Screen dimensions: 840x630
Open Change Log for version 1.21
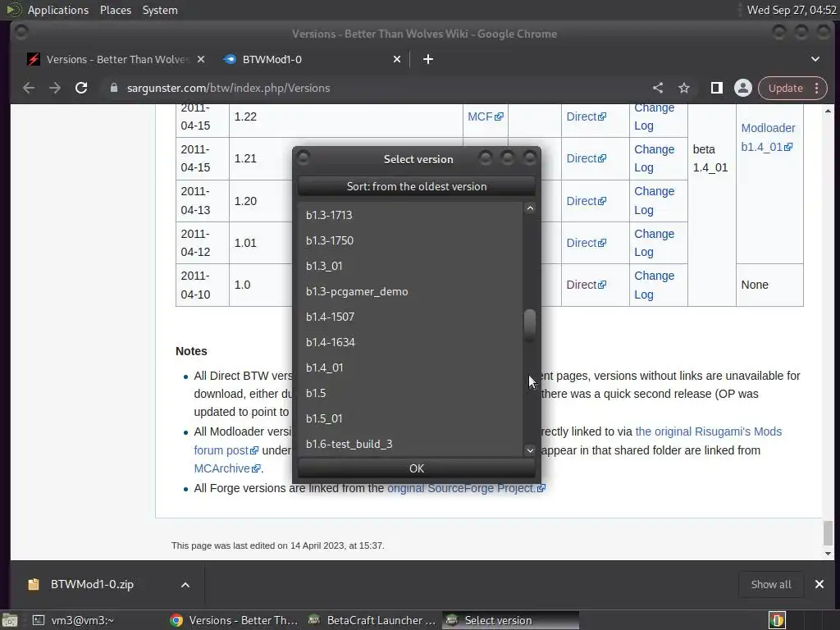pos(654,158)
